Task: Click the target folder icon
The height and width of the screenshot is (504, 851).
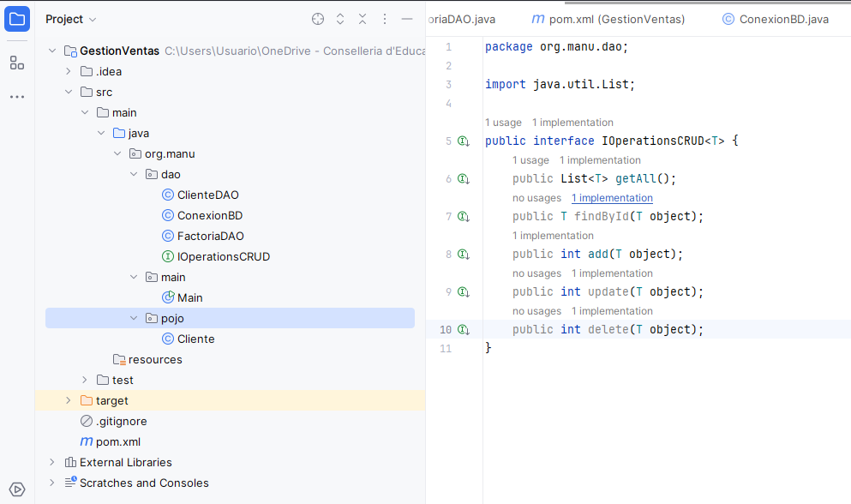Action: click(87, 401)
